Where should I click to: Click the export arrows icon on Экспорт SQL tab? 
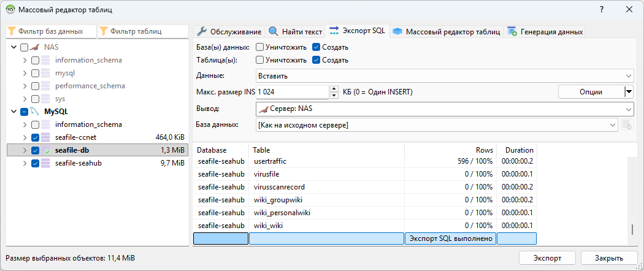334,31
